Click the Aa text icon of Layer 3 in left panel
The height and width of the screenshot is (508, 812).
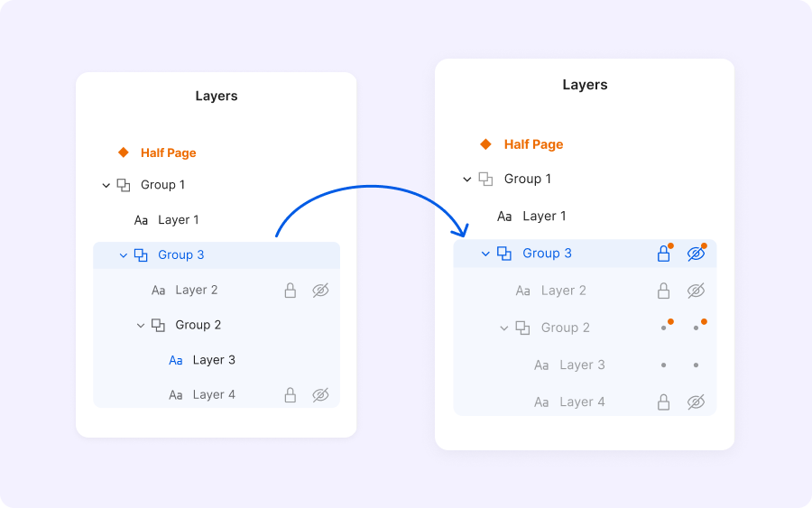[176, 360]
